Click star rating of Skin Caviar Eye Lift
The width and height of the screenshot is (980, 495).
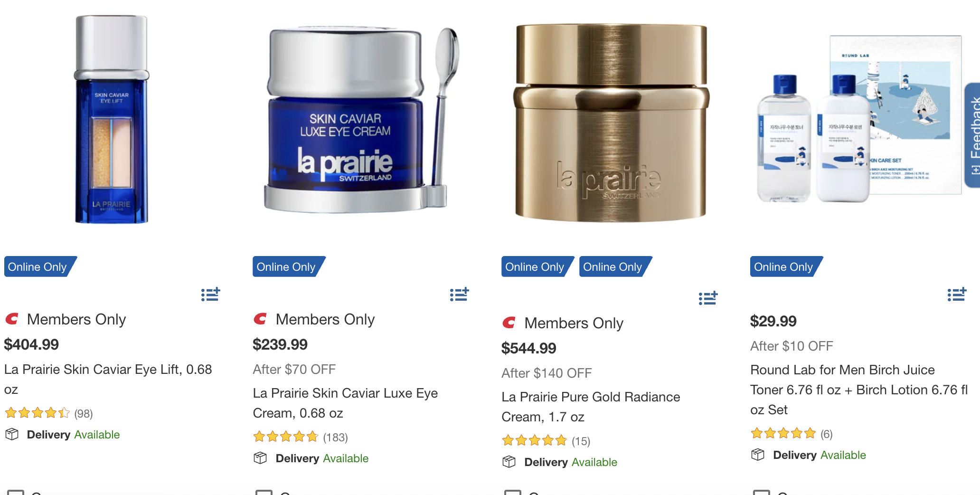(38, 413)
